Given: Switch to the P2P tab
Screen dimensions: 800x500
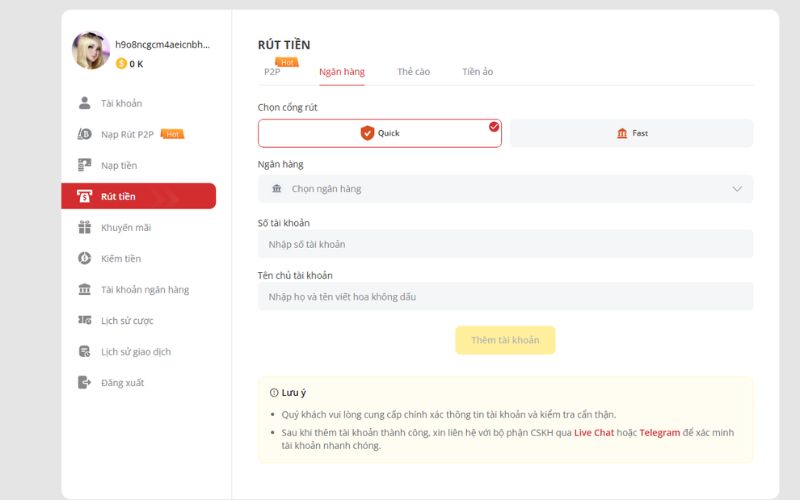Looking at the screenshot, I should pos(272,72).
